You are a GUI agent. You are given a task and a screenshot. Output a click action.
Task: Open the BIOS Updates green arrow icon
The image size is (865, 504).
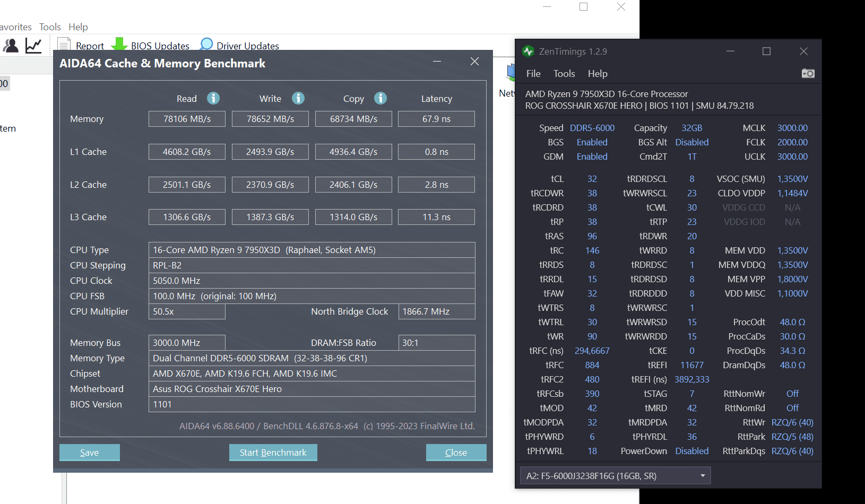click(x=119, y=44)
